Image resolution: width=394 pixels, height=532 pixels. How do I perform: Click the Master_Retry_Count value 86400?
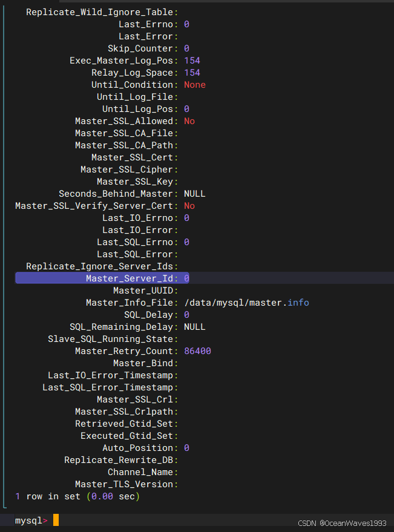pyautogui.click(x=197, y=351)
